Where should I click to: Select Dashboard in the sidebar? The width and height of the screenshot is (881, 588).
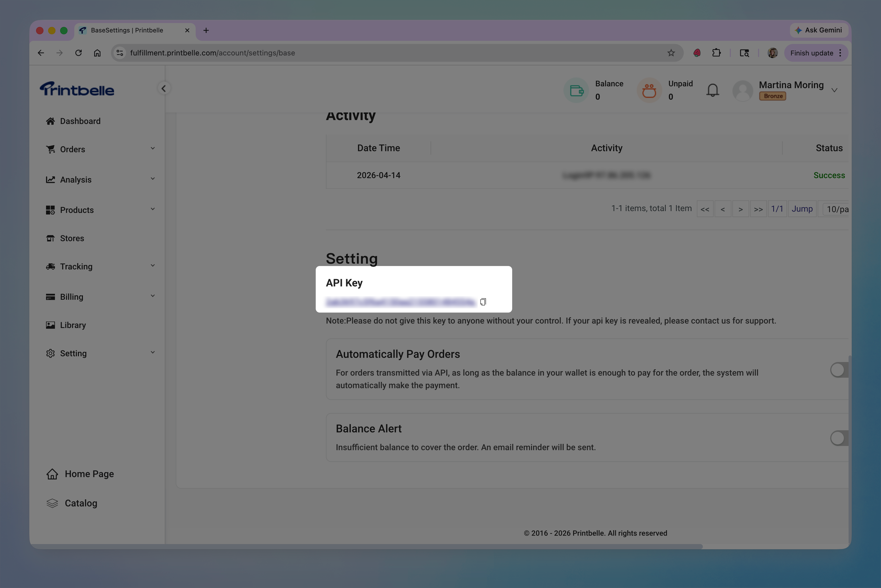tap(80, 121)
